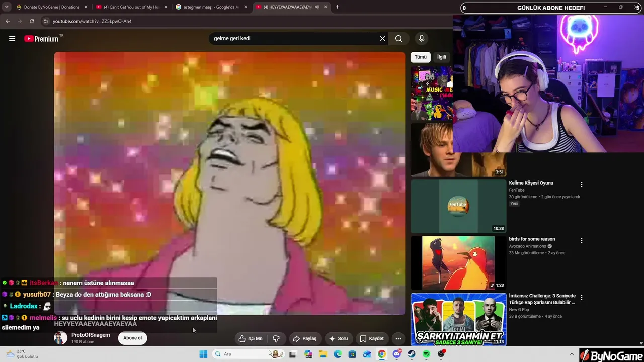Expand the tab search dropdown
This screenshot has height=362, width=644.
tap(7, 7)
